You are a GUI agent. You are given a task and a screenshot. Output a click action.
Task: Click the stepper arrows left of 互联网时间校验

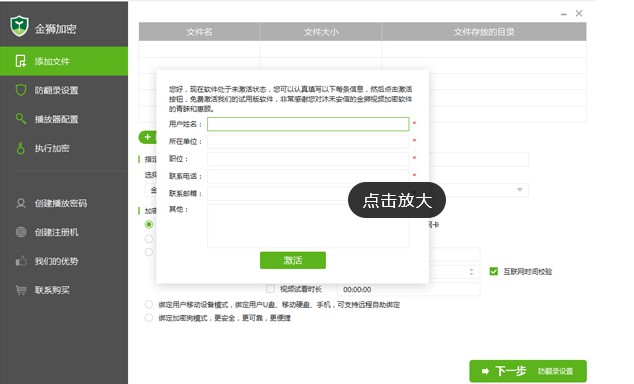coord(471,272)
